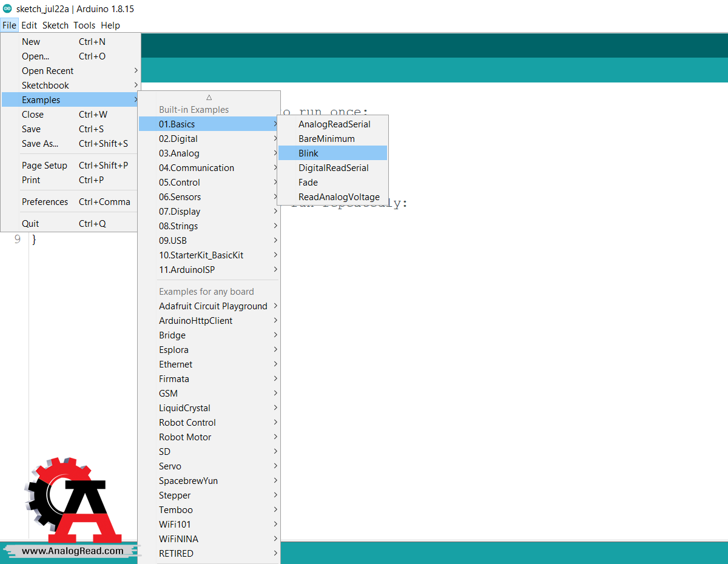
Task: Expand the 05.Control examples category
Action: point(209,183)
